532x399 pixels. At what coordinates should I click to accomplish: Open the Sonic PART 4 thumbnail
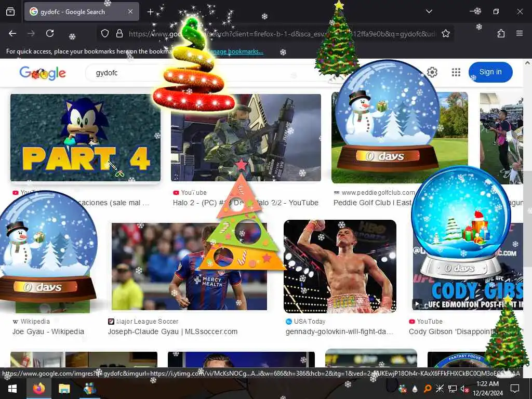pos(85,138)
